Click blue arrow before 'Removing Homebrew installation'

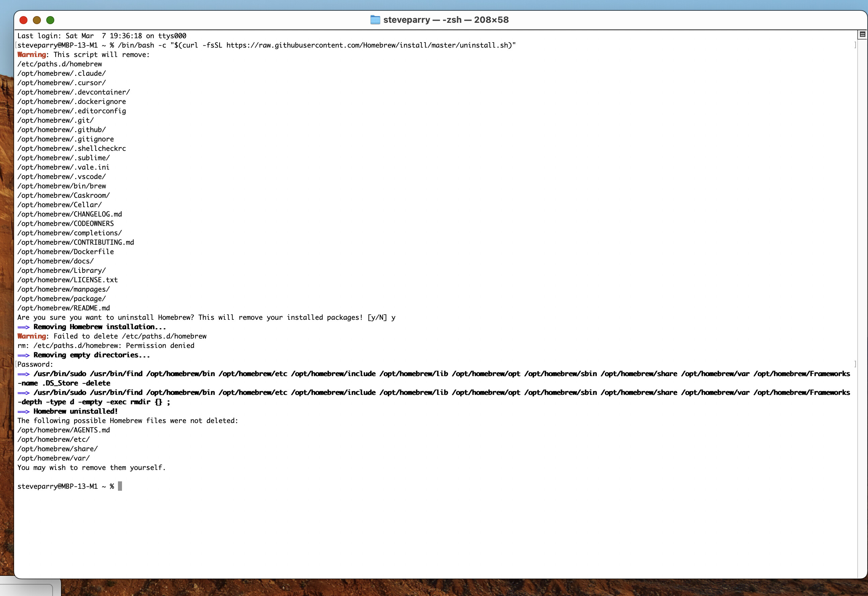pos(23,327)
